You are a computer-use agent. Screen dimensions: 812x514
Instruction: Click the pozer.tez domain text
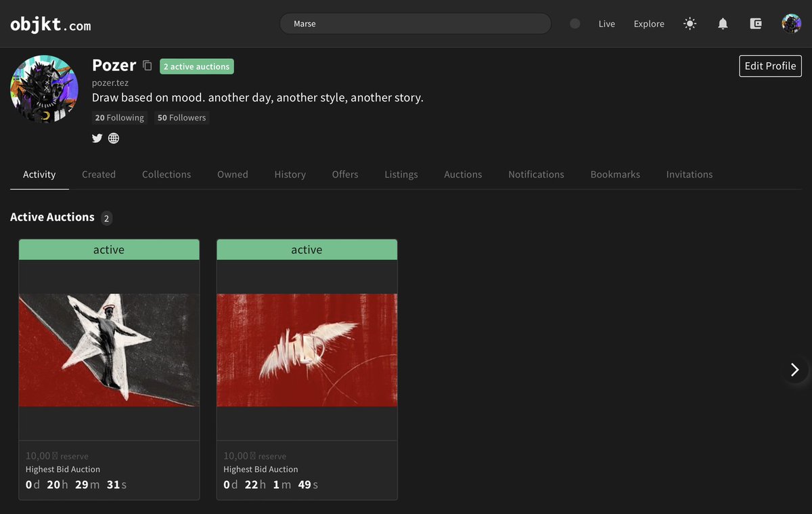coord(110,83)
